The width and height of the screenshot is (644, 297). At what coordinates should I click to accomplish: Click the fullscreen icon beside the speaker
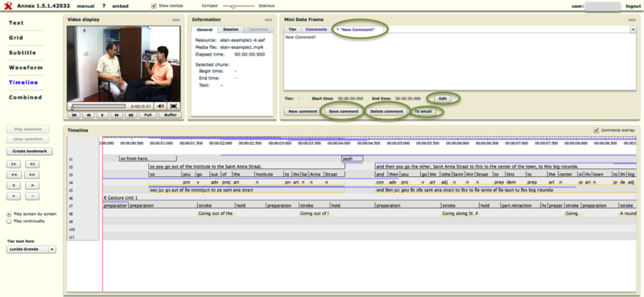pyautogui.click(x=174, y=106)
